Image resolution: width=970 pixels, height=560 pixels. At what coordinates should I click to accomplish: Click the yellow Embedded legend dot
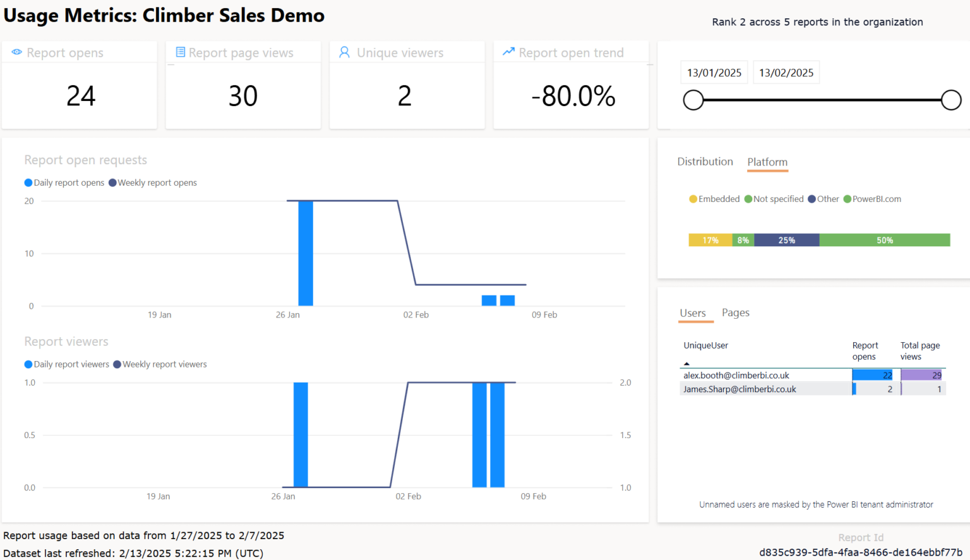693,199
